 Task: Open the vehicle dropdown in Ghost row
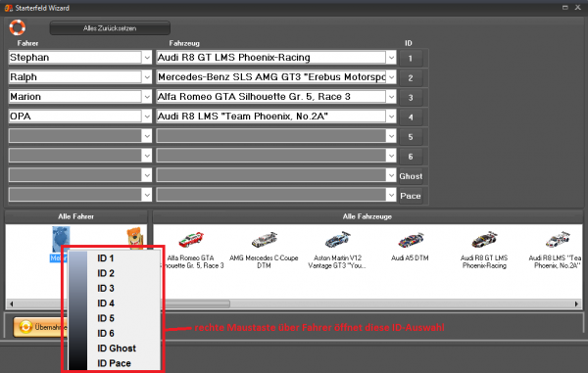(x=391, y=175)
